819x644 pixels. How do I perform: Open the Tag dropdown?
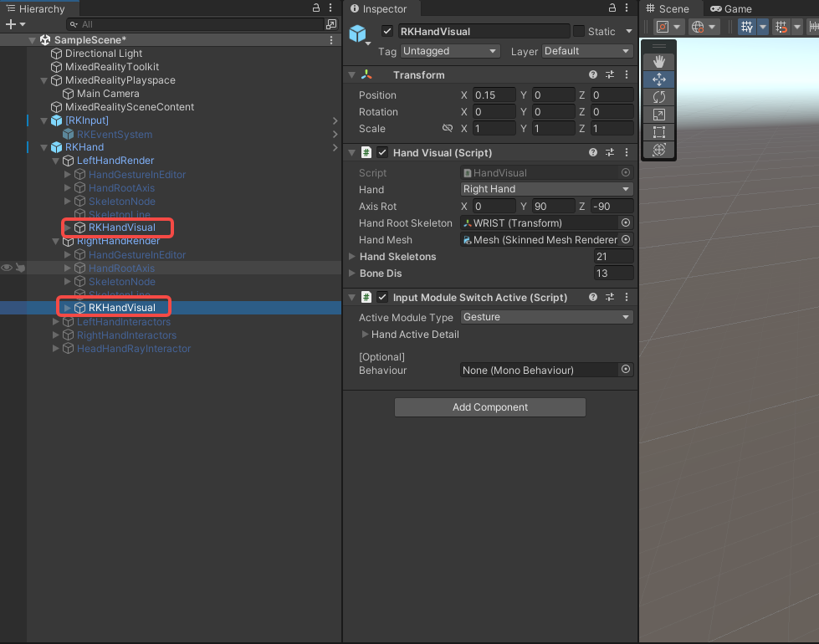pyautogui.click(x=450, y=51)
